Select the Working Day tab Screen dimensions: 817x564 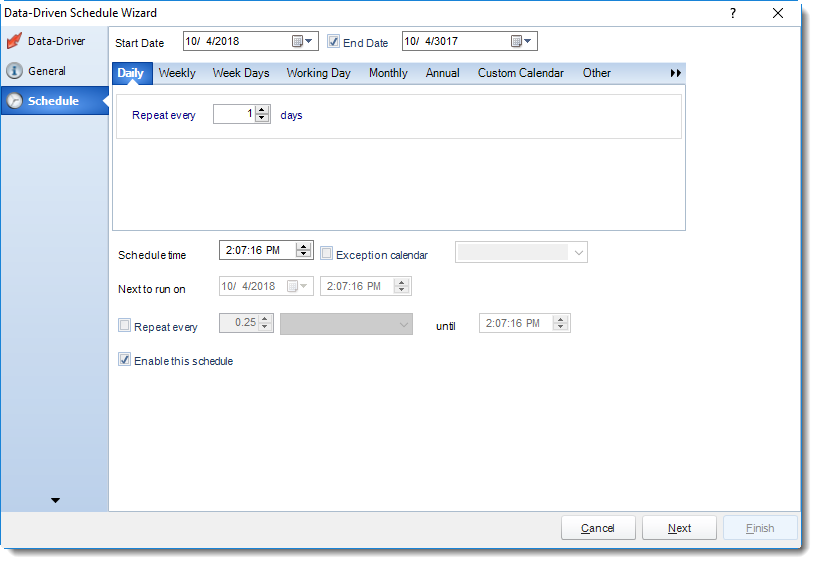pyautogui.click(x=318, y=73)
